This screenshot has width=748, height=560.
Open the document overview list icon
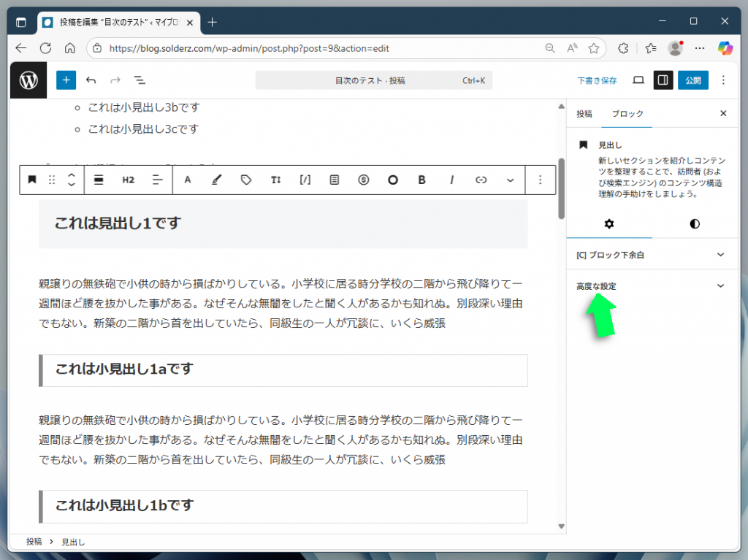point(139,80)
